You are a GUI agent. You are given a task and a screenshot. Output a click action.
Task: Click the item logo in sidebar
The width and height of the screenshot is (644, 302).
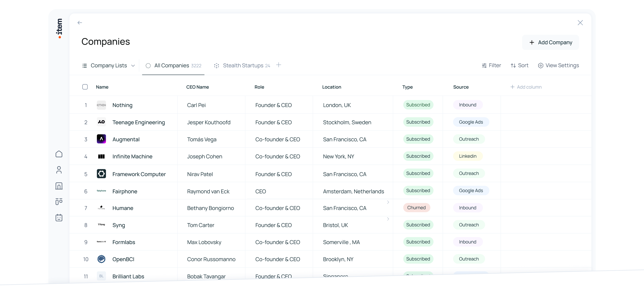(x=59, y=28)
